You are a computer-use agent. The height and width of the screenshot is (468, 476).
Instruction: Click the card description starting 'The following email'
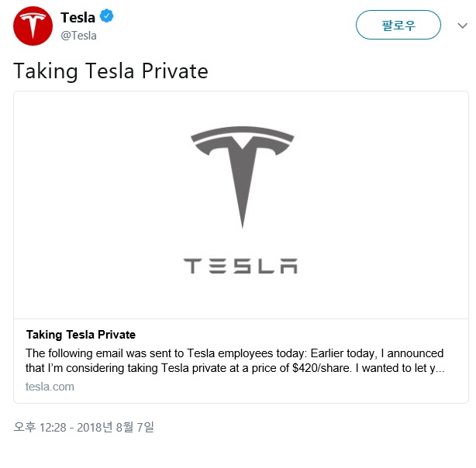(234, 360)
